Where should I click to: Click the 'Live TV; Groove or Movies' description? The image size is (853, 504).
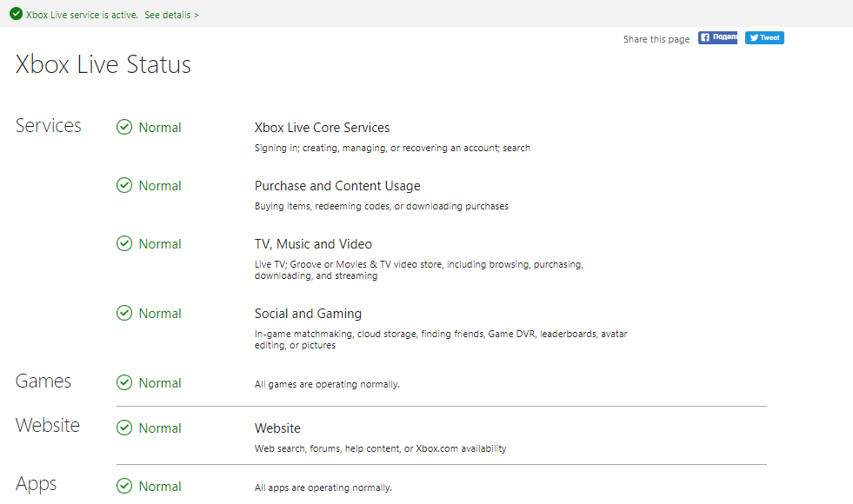419,270
